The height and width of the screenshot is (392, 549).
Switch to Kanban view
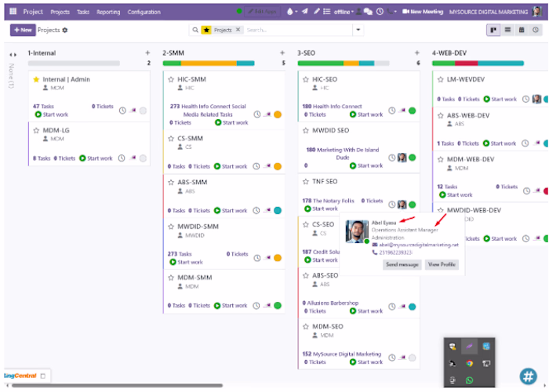493,30
